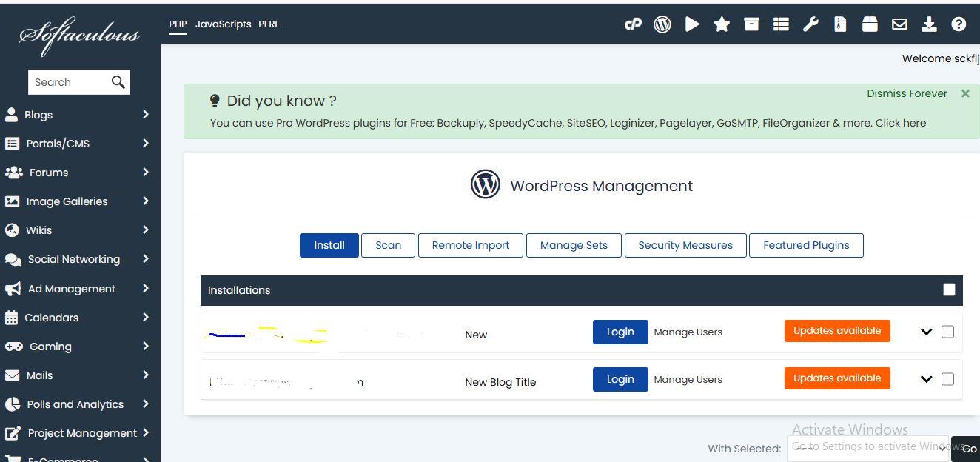Expand details arrow for 'New Blog Title' row
Screen dimensions: 980x462
pos(926,379)
